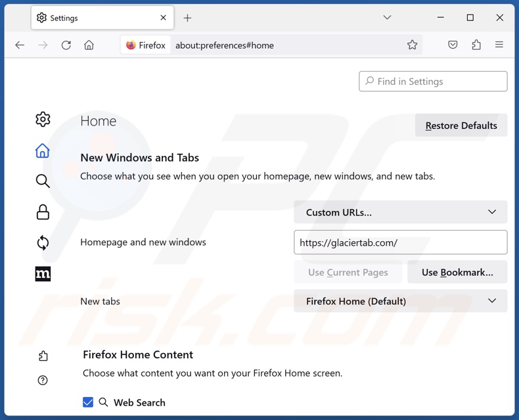
Task: Maximize the Firefox window
Action: tap(470, 18)
